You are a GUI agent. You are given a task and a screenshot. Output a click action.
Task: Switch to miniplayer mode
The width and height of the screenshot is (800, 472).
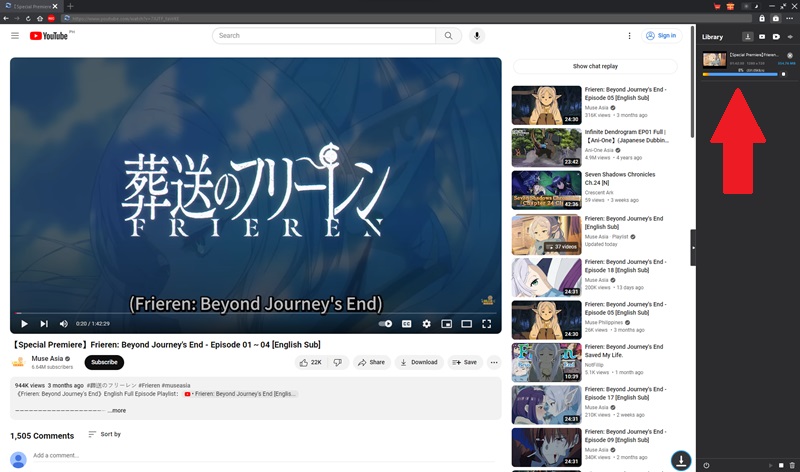click(446, 324)
